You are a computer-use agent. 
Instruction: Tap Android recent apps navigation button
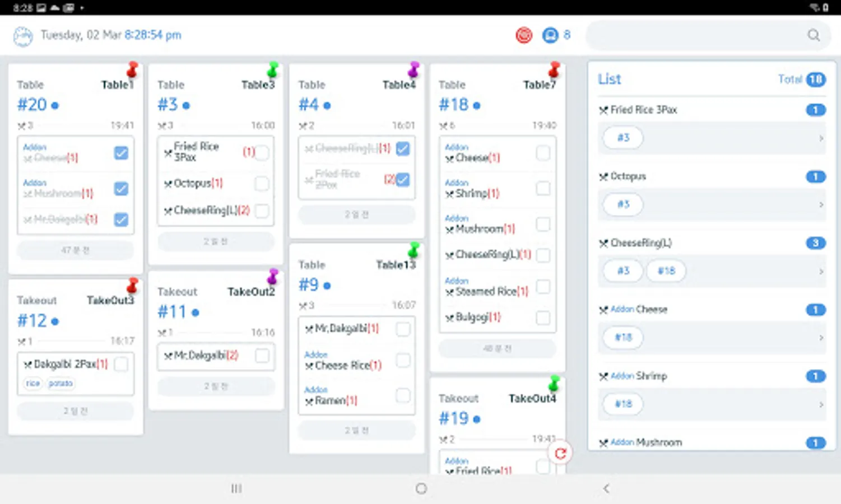coord(236,488)
